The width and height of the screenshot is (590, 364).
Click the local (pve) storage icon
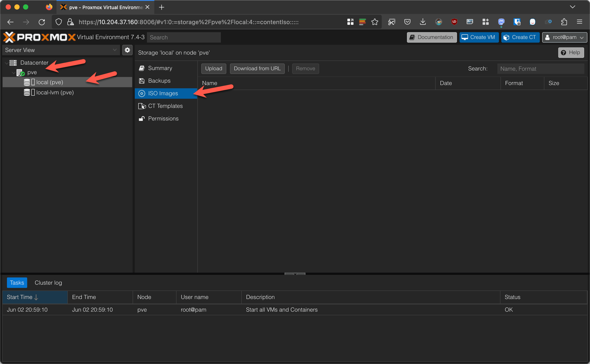coord(29,82)
